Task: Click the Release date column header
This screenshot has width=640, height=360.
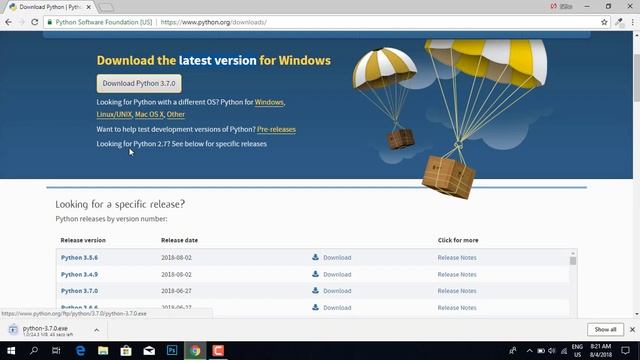Action: click(x=179, y=240)
